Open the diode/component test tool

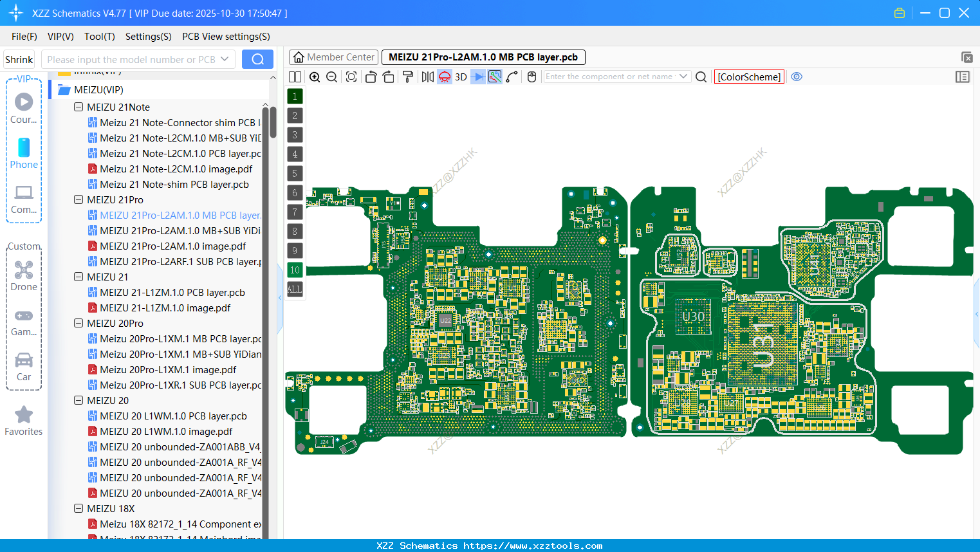tap(477, 77)
